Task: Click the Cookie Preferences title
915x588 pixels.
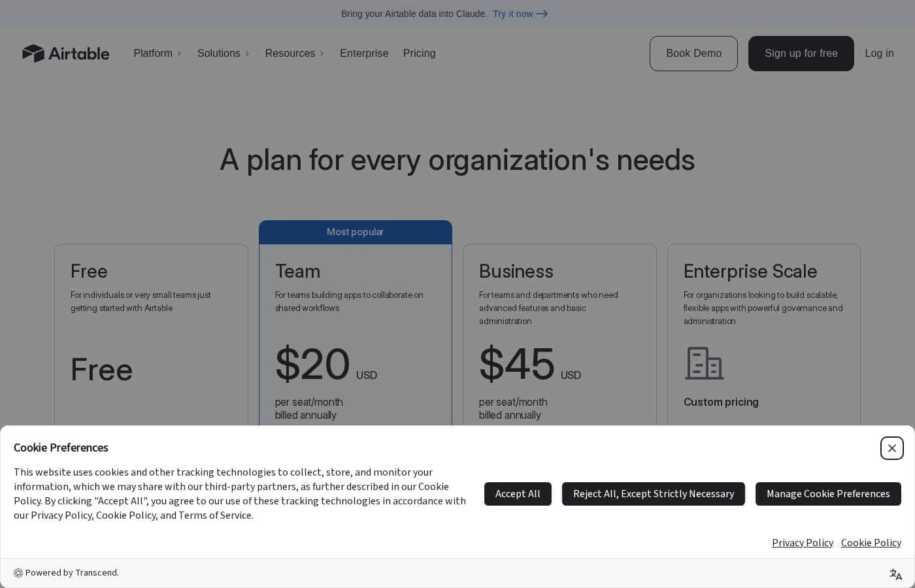Action: click(x=61, y=448)
